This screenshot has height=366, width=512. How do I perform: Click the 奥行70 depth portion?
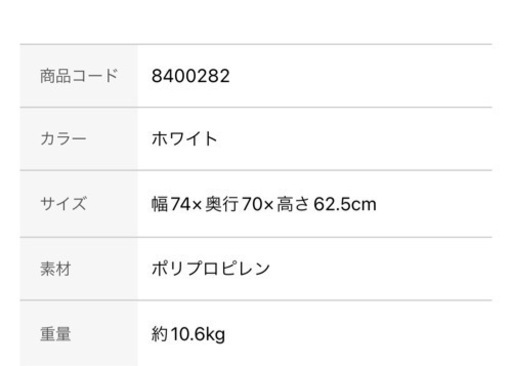pos(234,204)
